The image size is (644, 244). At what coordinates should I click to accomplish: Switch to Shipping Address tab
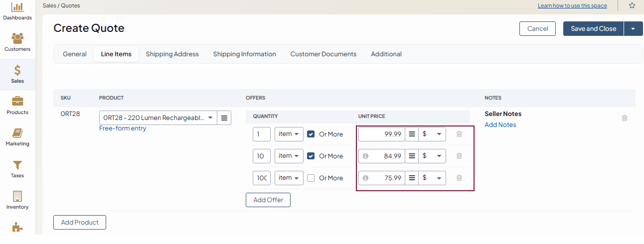click(x=172, y=54)
